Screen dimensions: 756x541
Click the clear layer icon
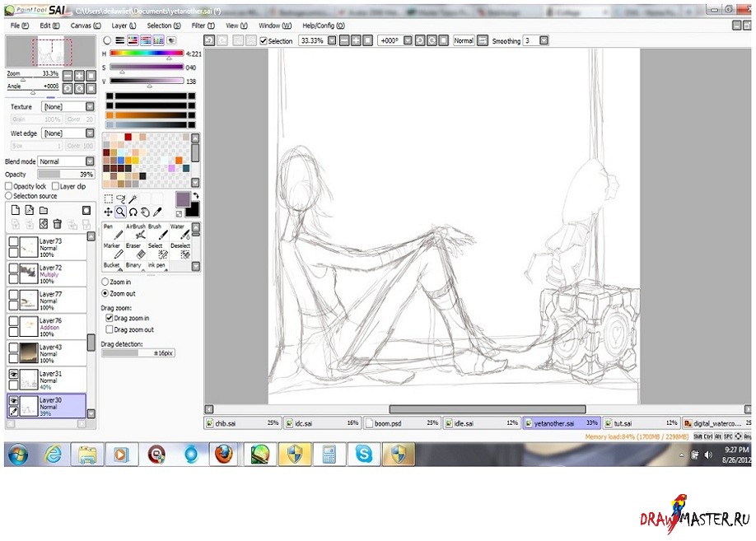[44, 224]
